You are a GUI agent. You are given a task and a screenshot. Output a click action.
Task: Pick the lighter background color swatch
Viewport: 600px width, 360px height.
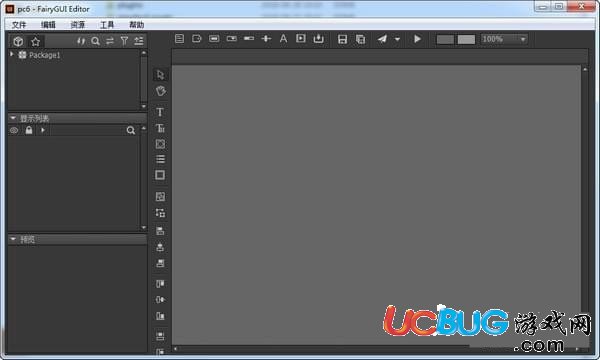click(466, 39)
